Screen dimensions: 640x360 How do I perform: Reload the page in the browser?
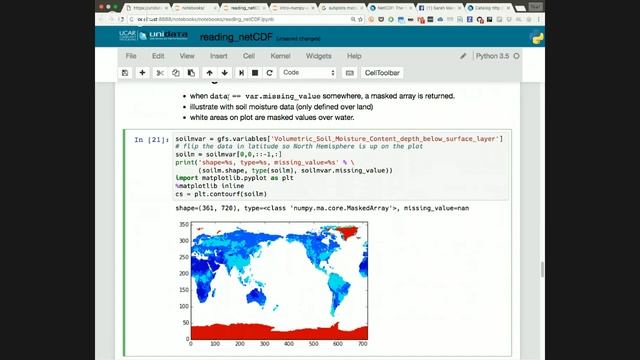click(x=121, y=19)
